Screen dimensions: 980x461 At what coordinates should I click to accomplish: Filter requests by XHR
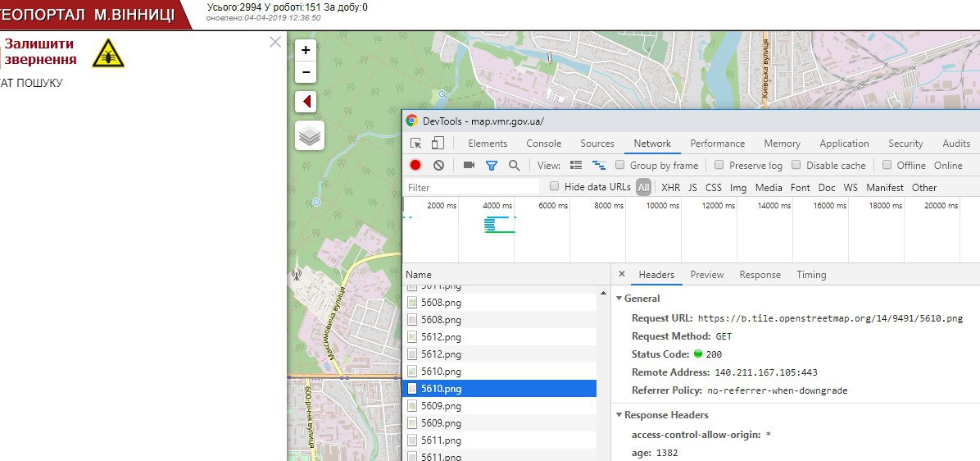pos(670,187)
